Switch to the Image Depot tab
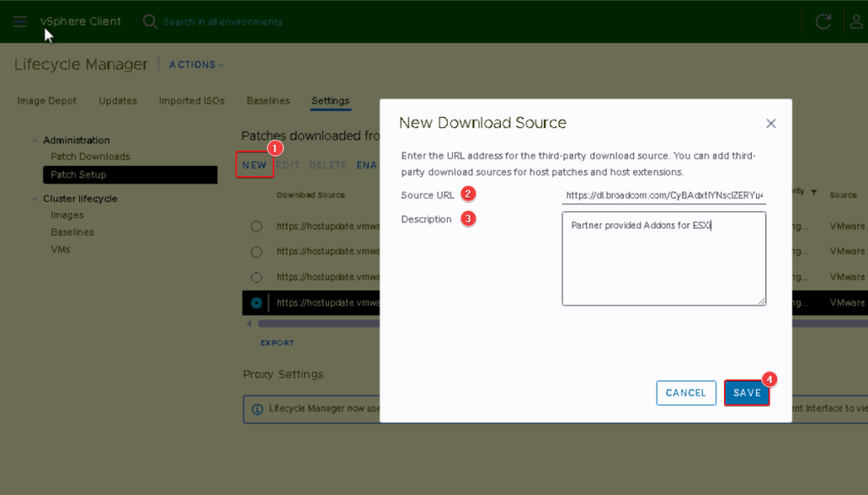This screenshot has height=495, width=868. (47, 101)
